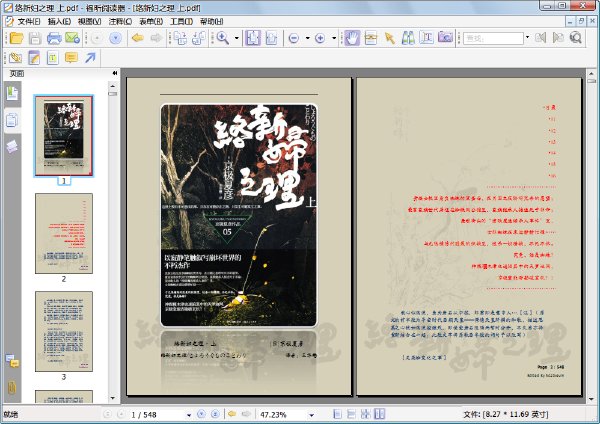Open the 文件 (File) menu
Viewport: 600px width, 424px height.
click(29, 21)
